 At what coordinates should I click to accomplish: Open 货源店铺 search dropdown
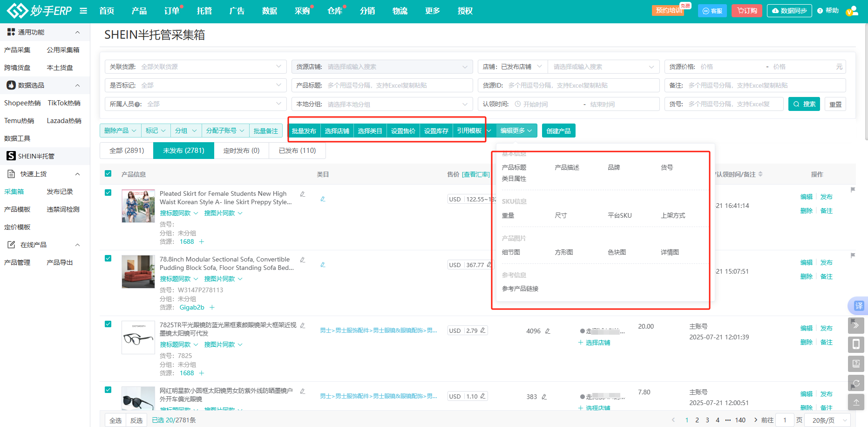[x=382, y=67]
